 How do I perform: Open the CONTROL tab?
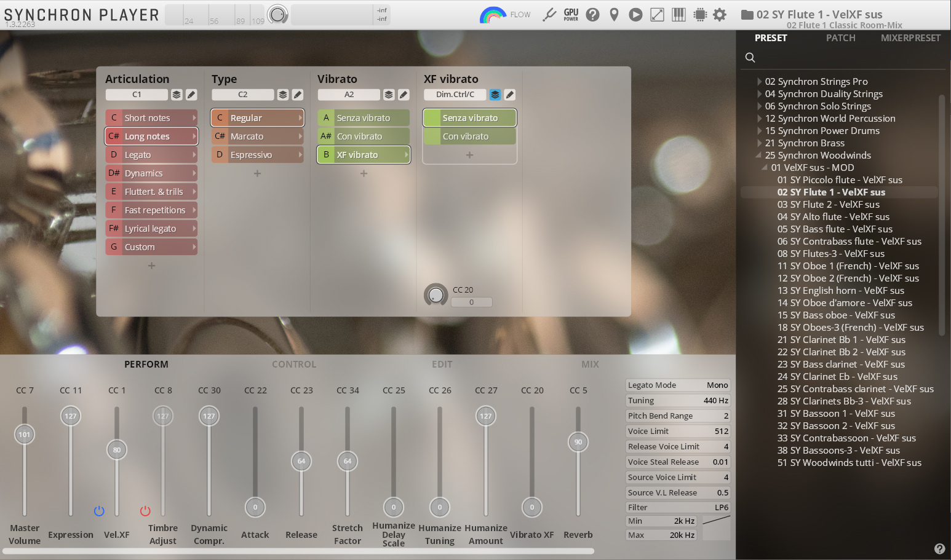(294, 365)
